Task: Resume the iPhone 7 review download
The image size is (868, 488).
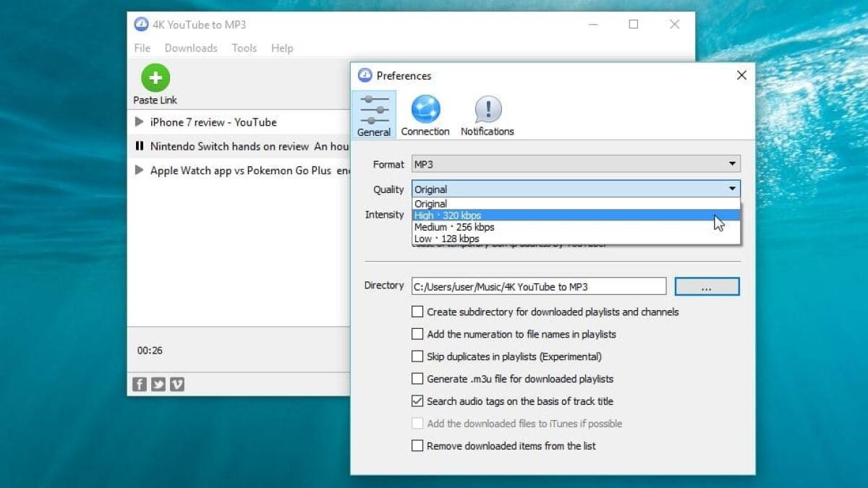Action: pyautogui.click(x=138, y=122)
